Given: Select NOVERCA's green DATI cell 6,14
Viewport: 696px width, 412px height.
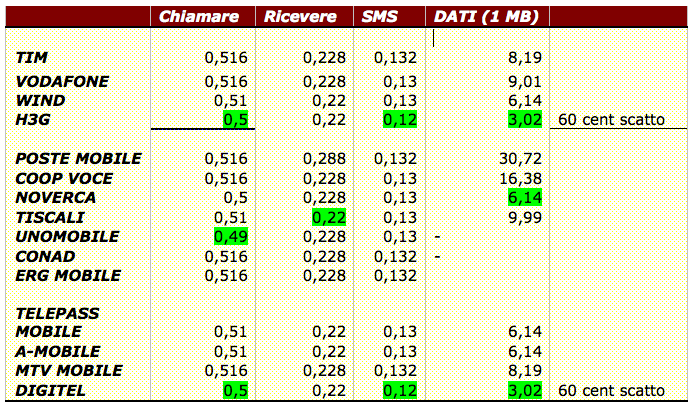Looking at the screenshot, I should 525,198.
